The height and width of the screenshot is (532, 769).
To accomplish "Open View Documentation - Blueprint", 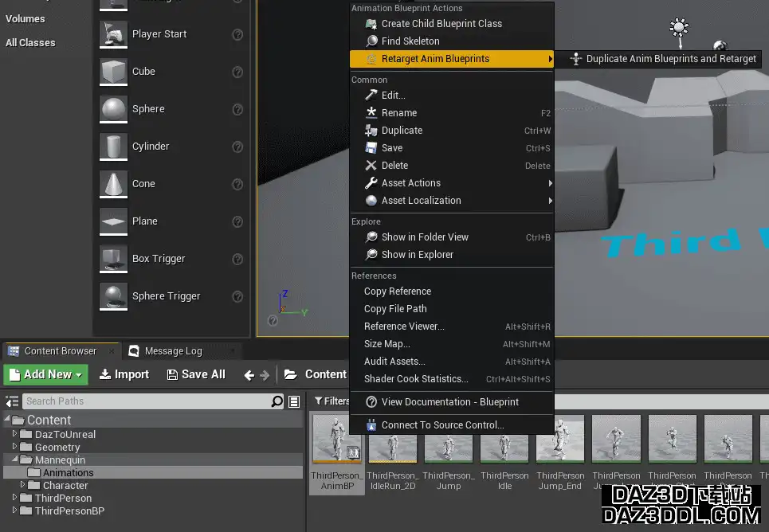I will coord(452,402).
